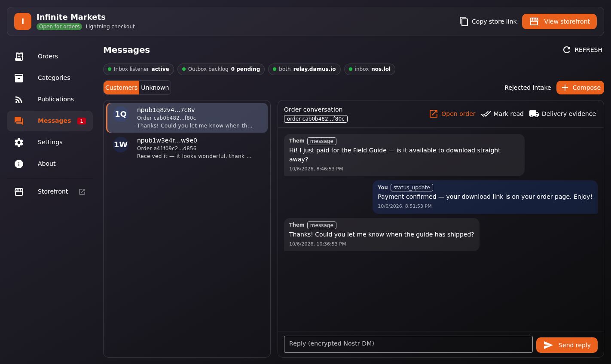The width and height of the screenshot is (611, 364).
Task: Select conversation npub1q8zv4...7c8v
Action: click(187, 118)
